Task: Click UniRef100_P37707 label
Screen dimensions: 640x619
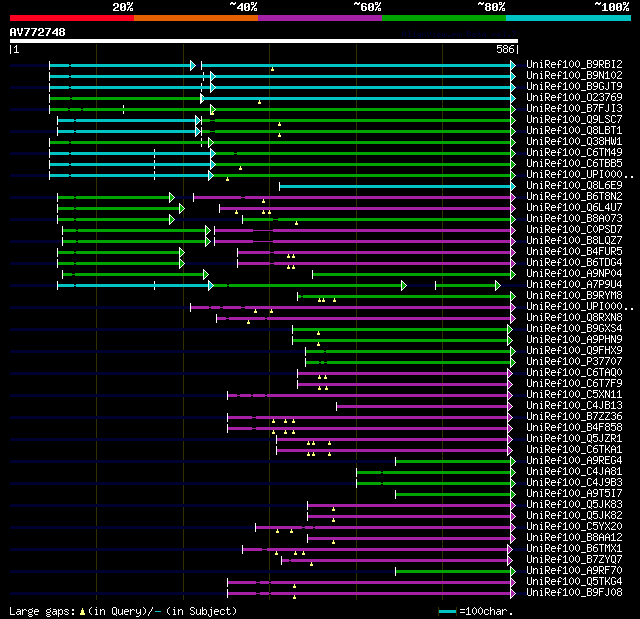Action: click(574, 362)
